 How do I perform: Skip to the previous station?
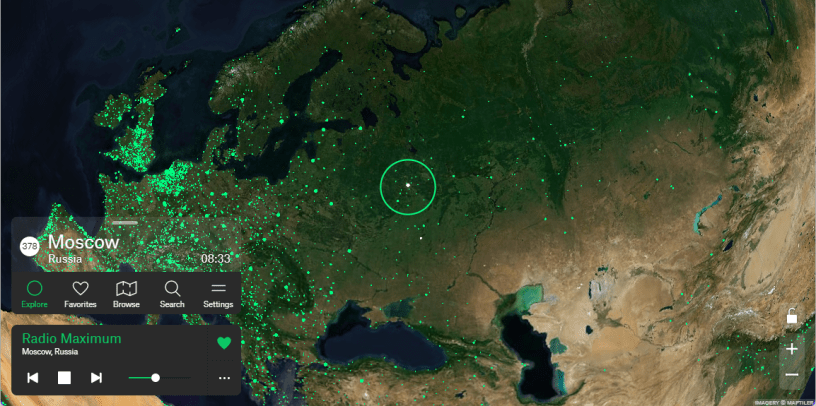click(33, 377)
